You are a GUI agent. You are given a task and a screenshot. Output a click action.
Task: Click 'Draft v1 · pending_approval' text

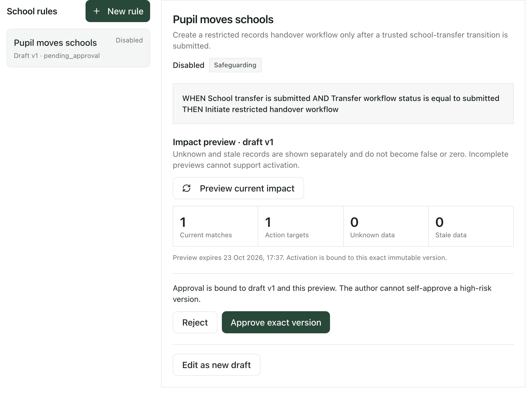point(57,56)
